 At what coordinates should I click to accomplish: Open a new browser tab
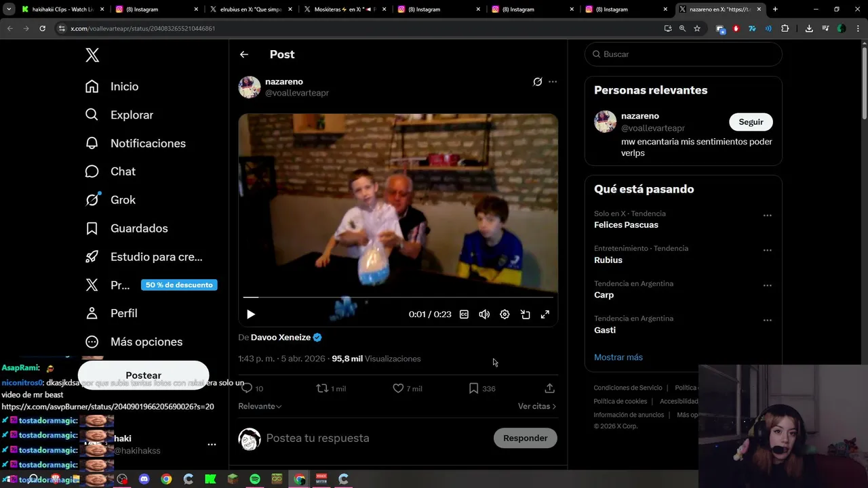pyautogui.click(x=775, y=9)
